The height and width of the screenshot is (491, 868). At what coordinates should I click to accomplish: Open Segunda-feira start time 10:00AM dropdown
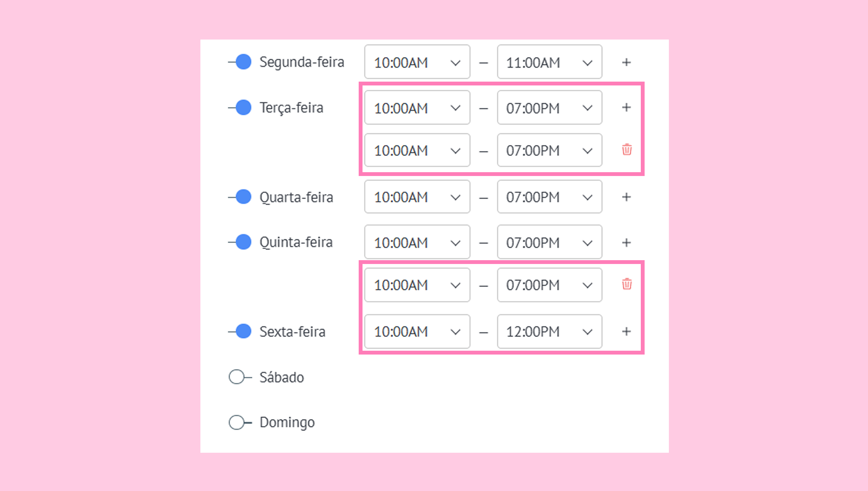click(417, 62)
